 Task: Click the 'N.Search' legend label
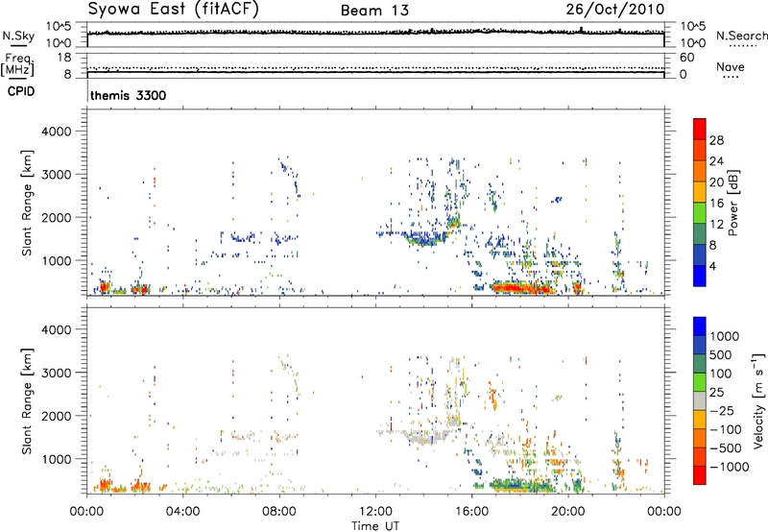pos(742,36)
